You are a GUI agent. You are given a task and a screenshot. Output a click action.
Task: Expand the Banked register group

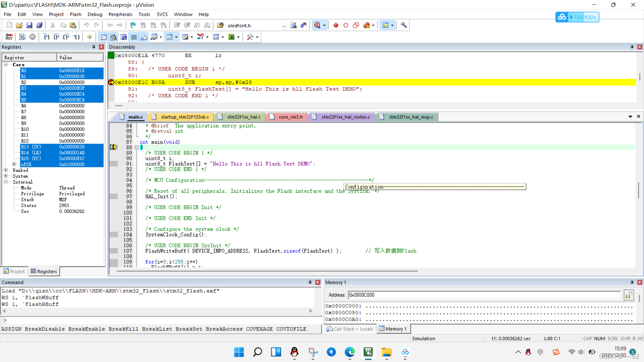[x=6, y=170]
